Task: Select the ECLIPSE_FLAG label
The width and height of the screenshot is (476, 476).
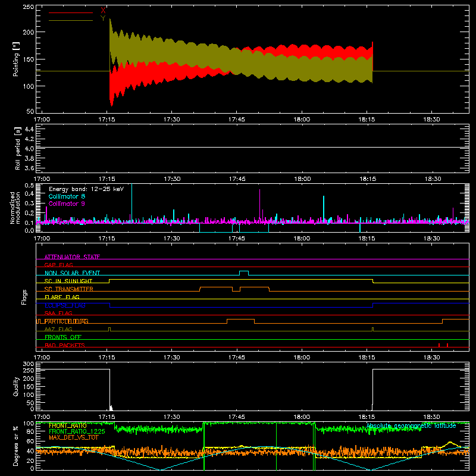Action: click(x=65, y=305)
